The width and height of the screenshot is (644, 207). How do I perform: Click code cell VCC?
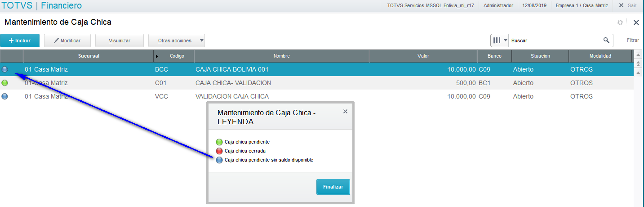click(162, 96)
